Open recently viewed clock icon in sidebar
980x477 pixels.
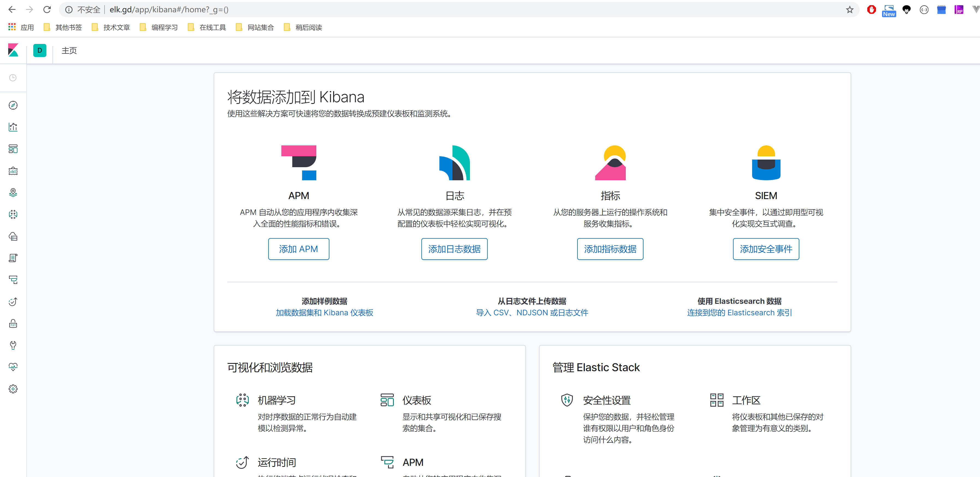point(13,78)
